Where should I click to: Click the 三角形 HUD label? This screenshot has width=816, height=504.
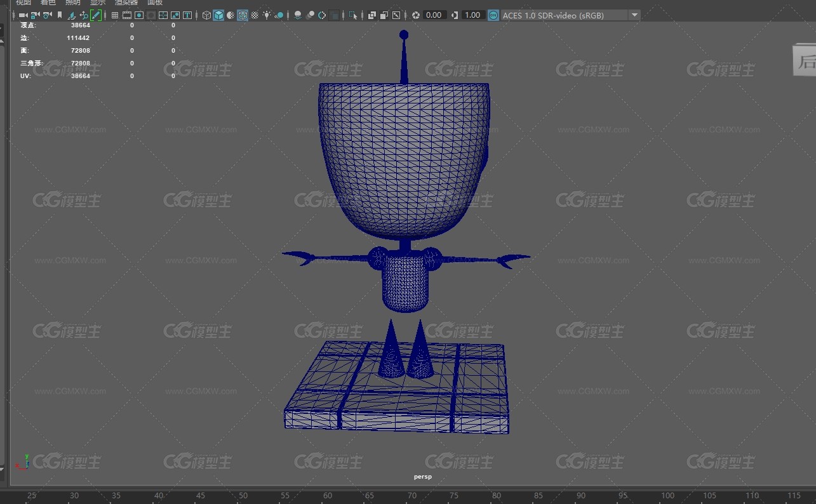pos(32,63)
